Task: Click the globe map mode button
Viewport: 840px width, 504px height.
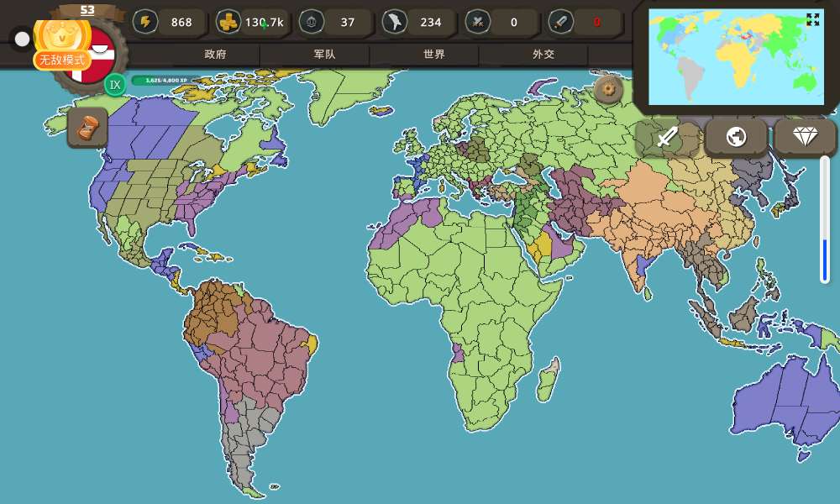Action: 736,137
